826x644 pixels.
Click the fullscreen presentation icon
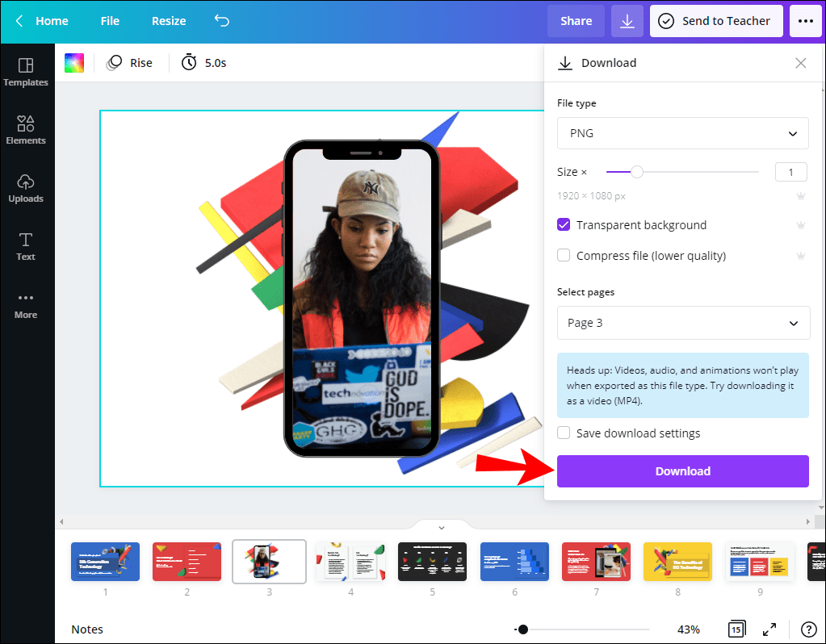[x=769, y=629]
